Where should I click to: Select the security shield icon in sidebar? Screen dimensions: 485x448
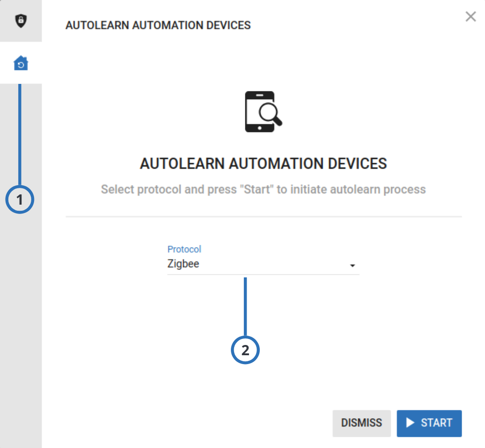coord(21,21)
